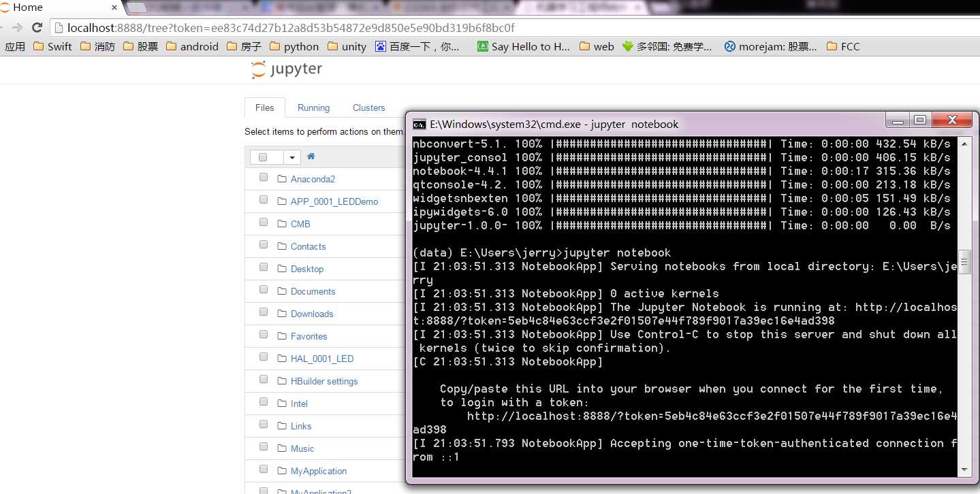The image size is (980, 494).
Task: Open the Contacts folder link
Action: click(x=308, y=246)
